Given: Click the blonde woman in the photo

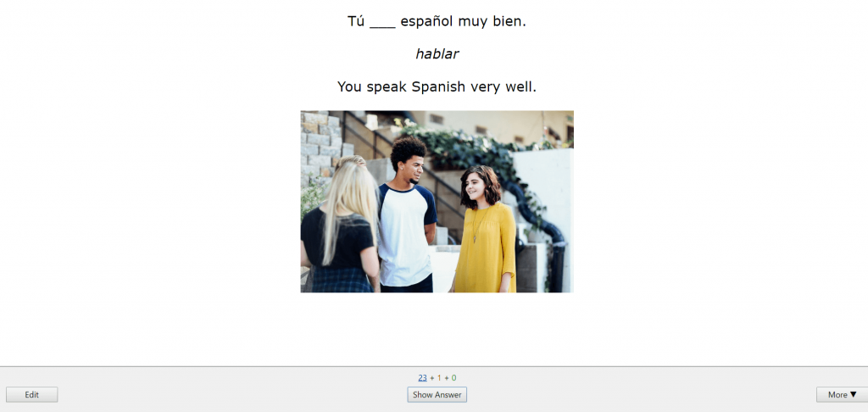Looking at the screenshot, I should [343, 229].
